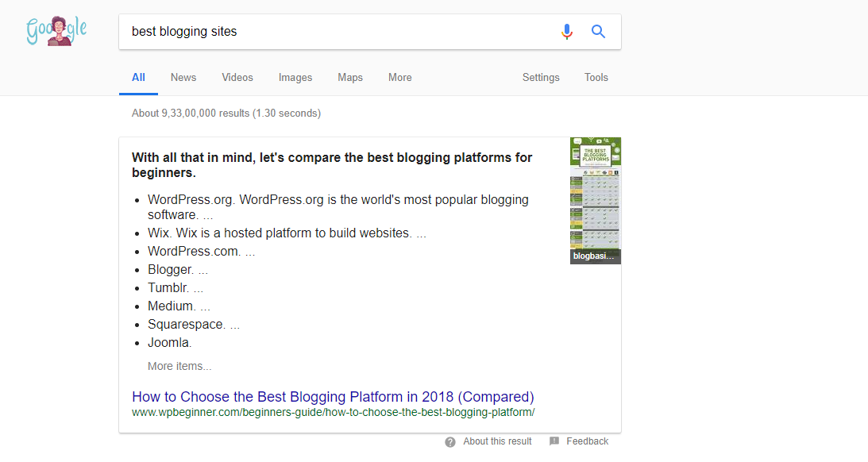The width and height of the screenshot is (868, 462).
Task: Click the Blogger list item
Action: [178, 269]
